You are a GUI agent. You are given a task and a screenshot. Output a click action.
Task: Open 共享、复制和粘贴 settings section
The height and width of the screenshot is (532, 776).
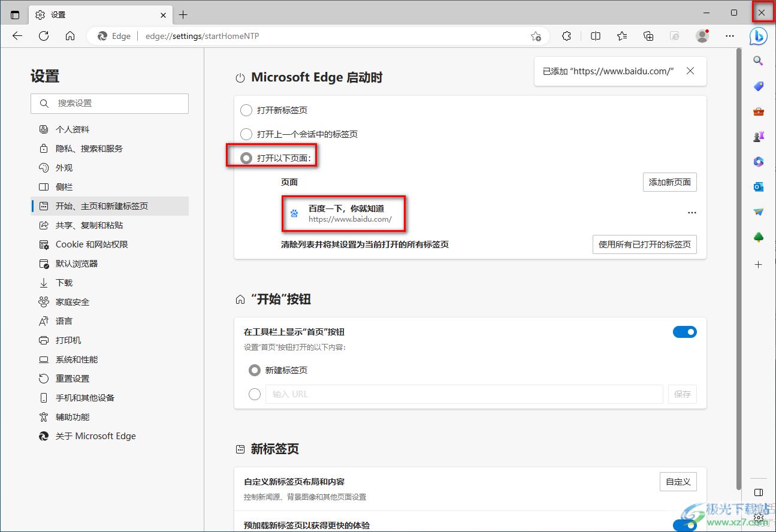click(x=110, y=225)
